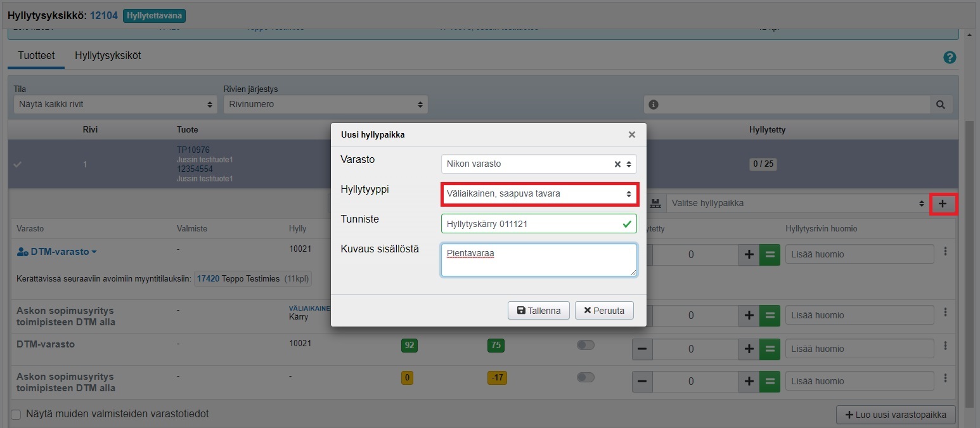Toggle the switch in row with stock 92

point(585,345)
